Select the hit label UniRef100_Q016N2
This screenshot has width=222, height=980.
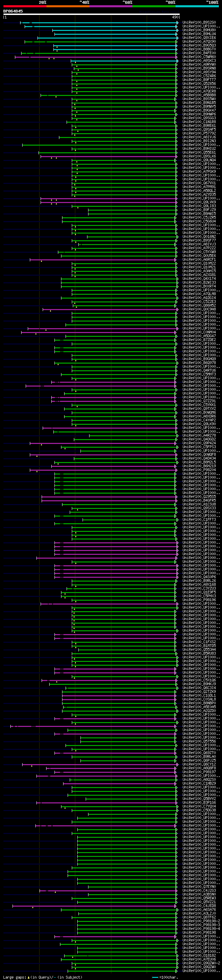199,236
